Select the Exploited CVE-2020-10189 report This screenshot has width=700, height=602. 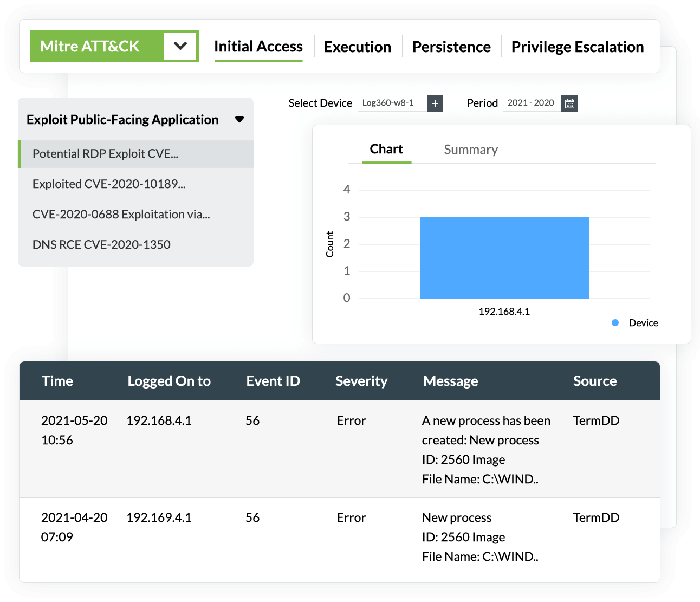click(109, 184)
